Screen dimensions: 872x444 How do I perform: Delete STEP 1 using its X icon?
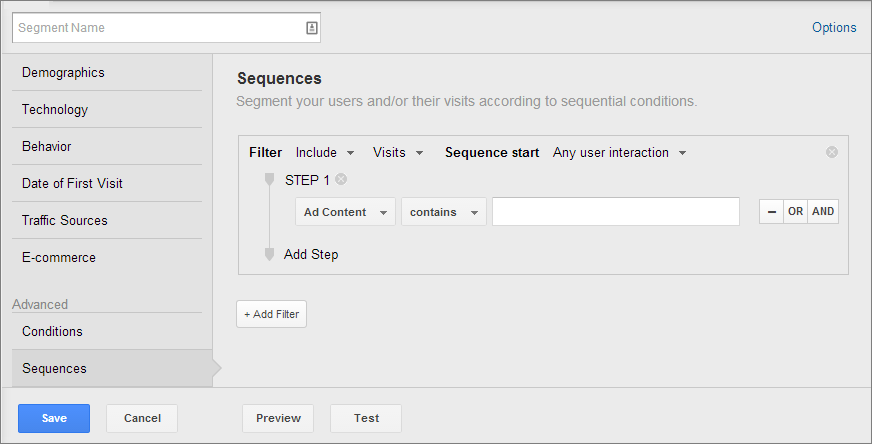[x=341, y=180]
